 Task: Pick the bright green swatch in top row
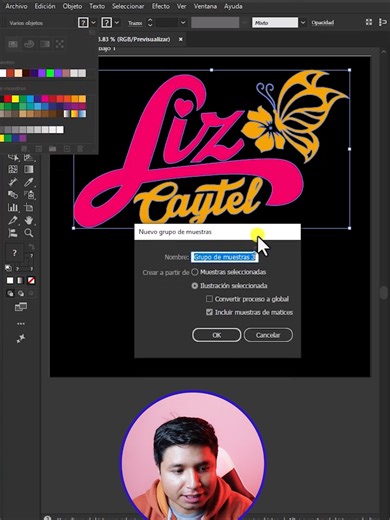(50, 73)
